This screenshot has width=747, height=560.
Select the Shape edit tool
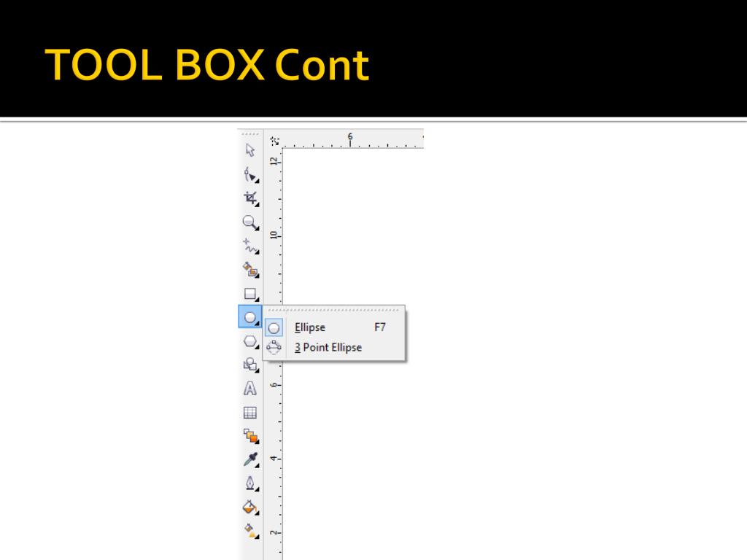point(251,175)
